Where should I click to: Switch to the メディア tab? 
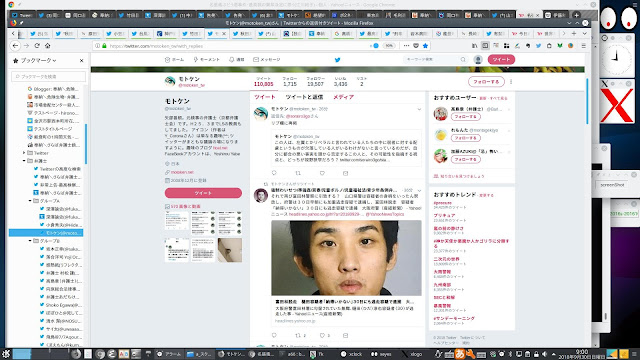click(343, 97)
